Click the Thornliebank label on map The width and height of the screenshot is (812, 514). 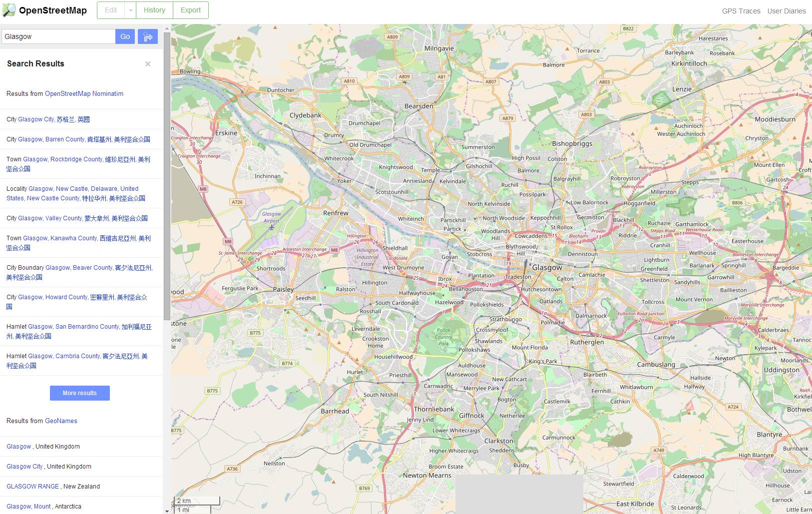[434, 409]
